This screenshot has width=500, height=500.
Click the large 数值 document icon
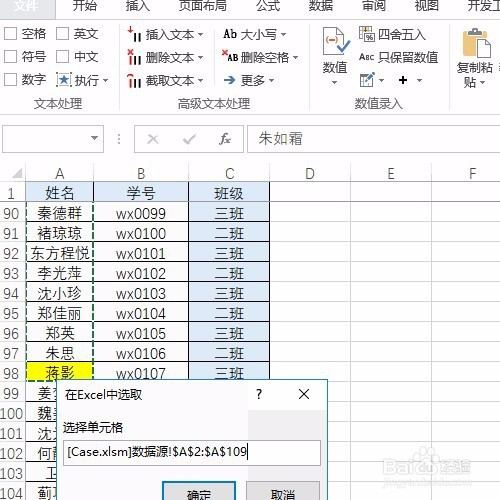[336, 41]
